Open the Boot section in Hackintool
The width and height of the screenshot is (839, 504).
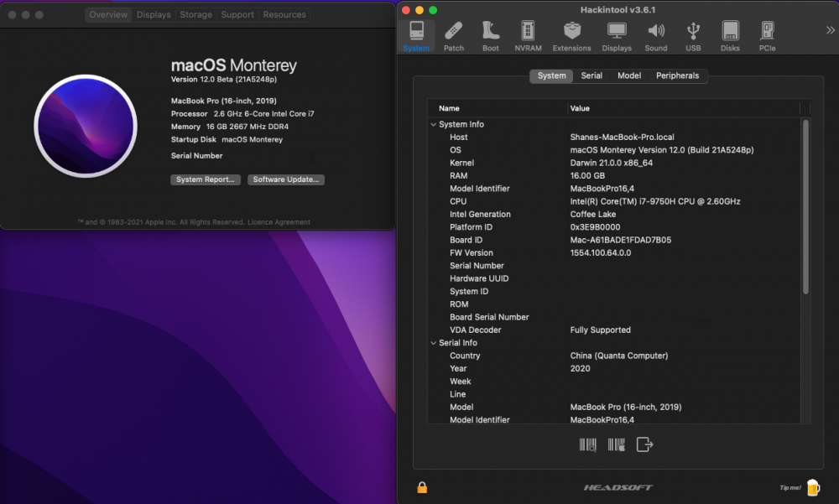click(x=490, y=36)
